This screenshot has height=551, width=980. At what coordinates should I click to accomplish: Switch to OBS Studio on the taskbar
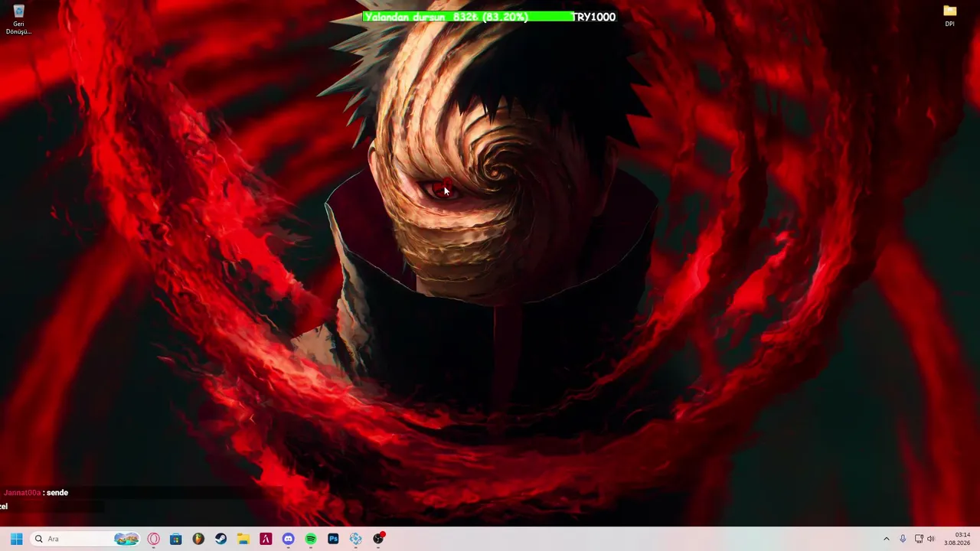(x=378, y=539)
